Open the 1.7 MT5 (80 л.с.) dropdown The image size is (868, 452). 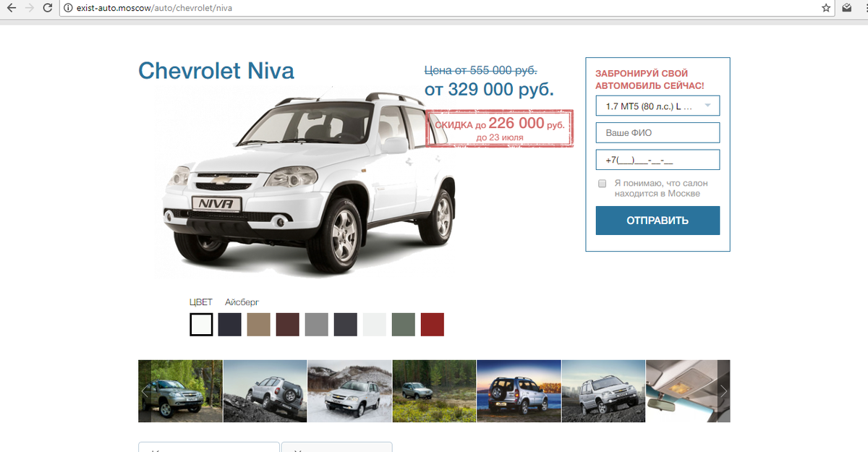(x=658, y=106)
